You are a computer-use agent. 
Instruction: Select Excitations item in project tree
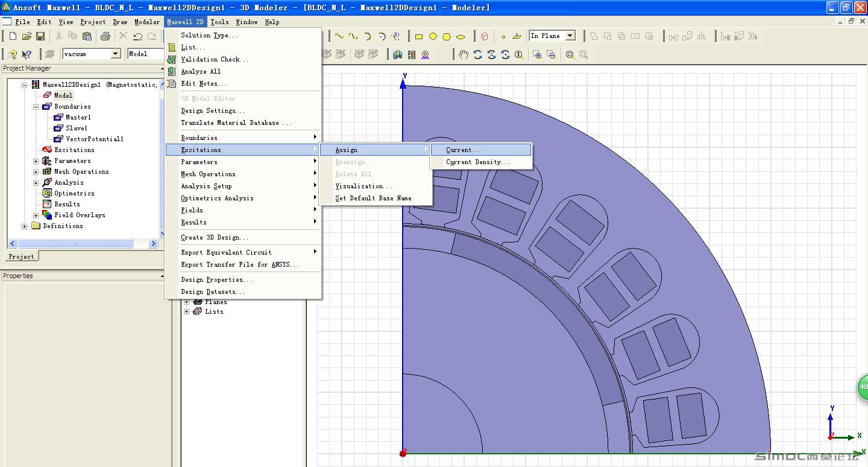click(74, 150)
